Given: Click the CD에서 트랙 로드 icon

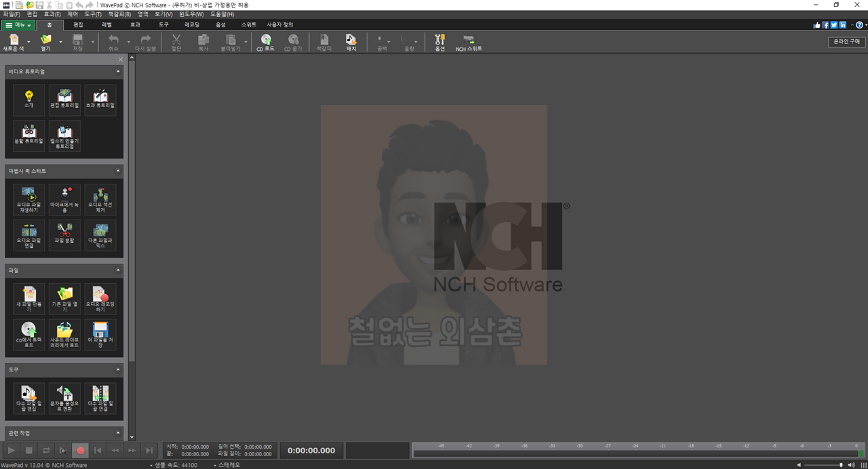Looking at the screenshot, I should pos(29,335).
